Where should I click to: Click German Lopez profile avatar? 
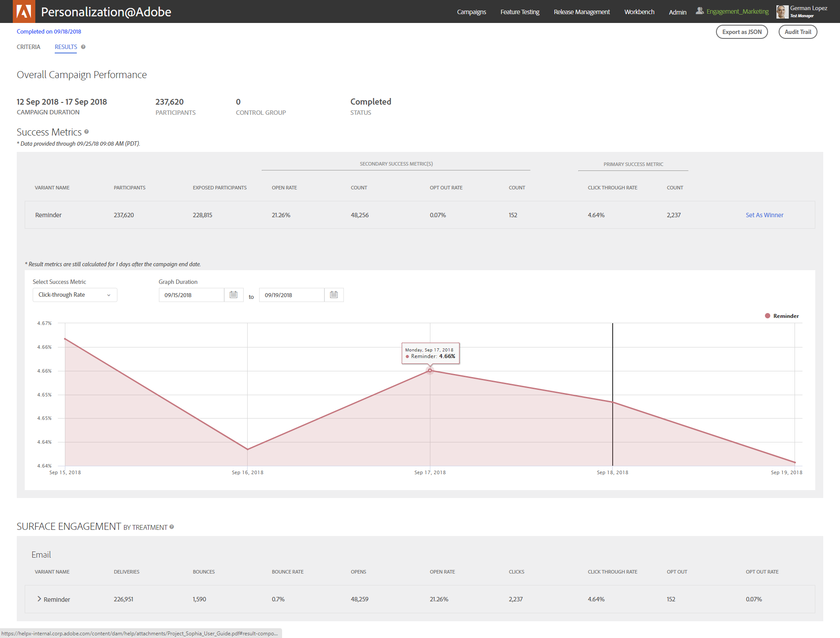click(782, 12)
